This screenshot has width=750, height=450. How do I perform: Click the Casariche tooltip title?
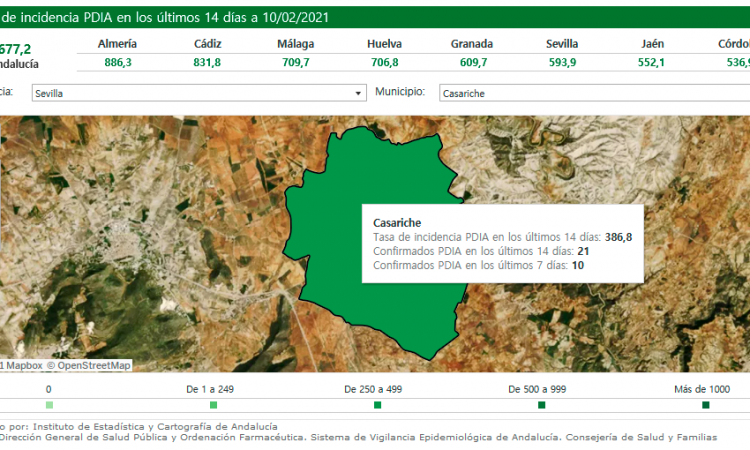click(x=396, y=222)
